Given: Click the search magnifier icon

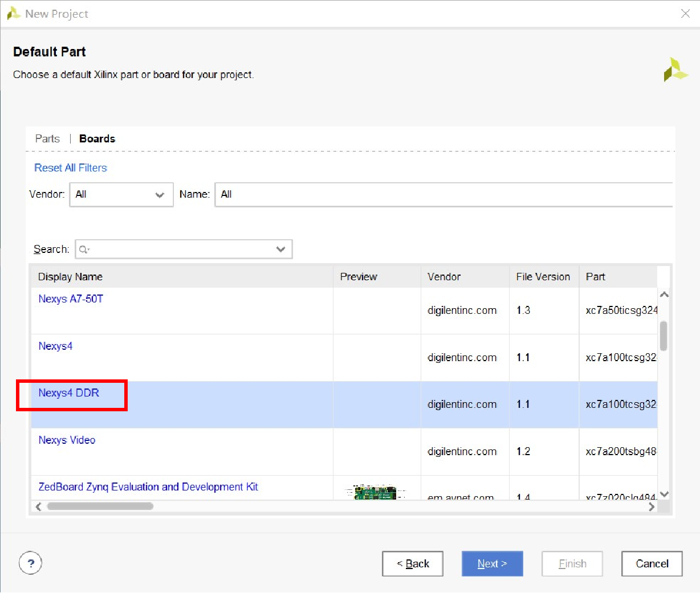Looking at the screenshot, I should point(84,250).
